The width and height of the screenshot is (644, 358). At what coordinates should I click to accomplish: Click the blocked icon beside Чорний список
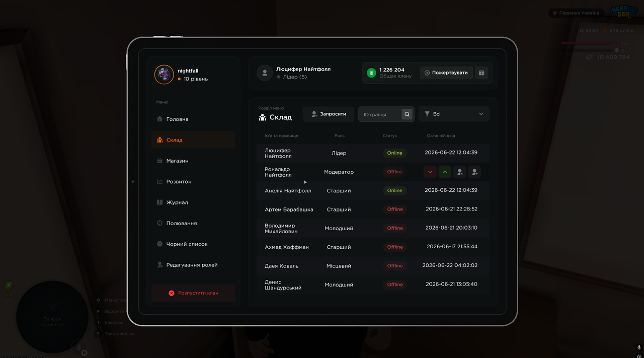(159, 244)
